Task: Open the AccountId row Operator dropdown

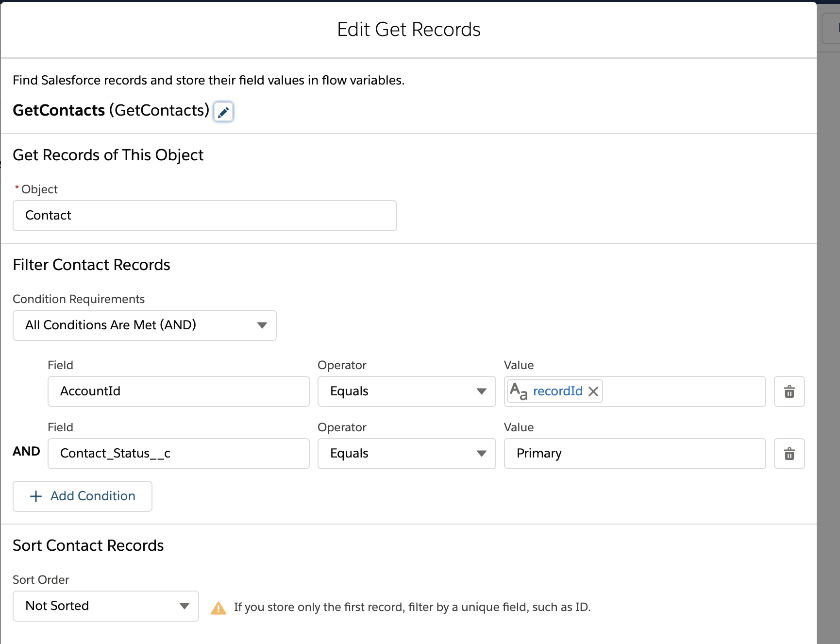Action: coord(406,391)
